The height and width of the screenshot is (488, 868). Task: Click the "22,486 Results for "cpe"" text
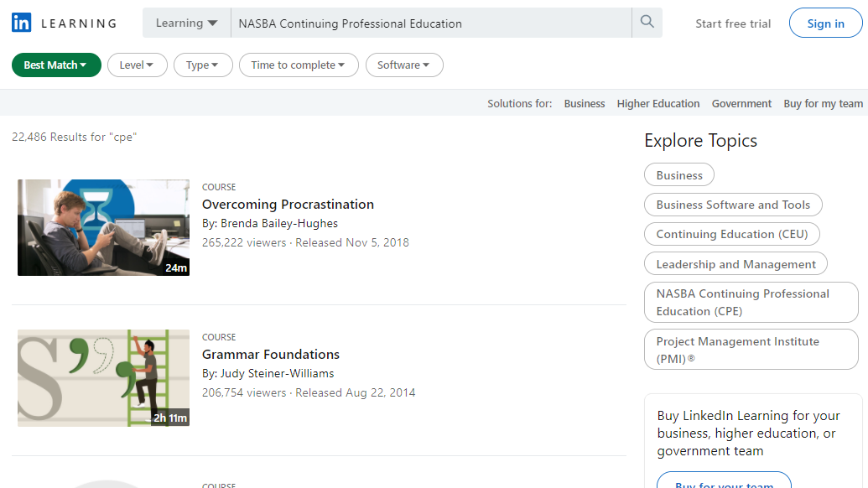coord(74,137)
